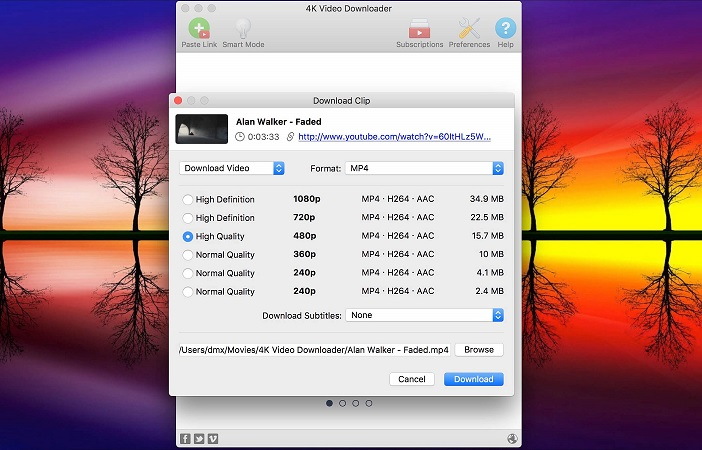Select High Definition 720p option

click(x=188, y=218)
